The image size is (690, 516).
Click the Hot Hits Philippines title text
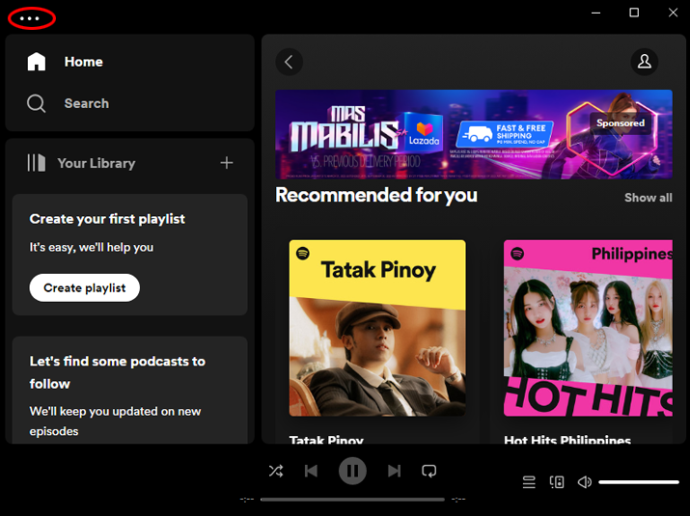(568, 440)
